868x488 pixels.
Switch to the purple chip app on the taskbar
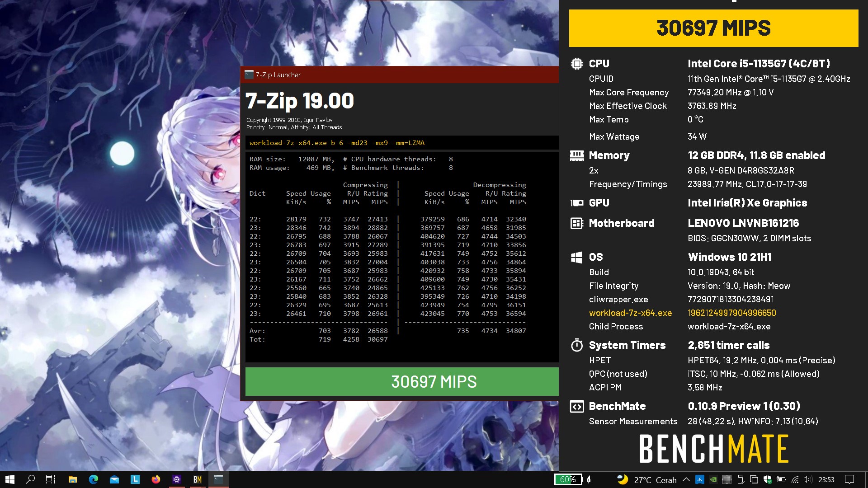click(x=177, y=479)
